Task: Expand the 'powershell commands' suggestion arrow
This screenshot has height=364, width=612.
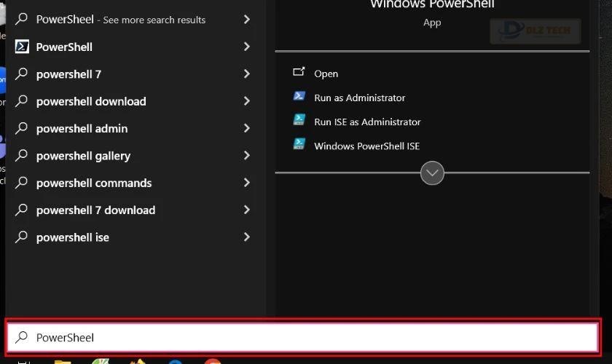Action: click(247, 183)
